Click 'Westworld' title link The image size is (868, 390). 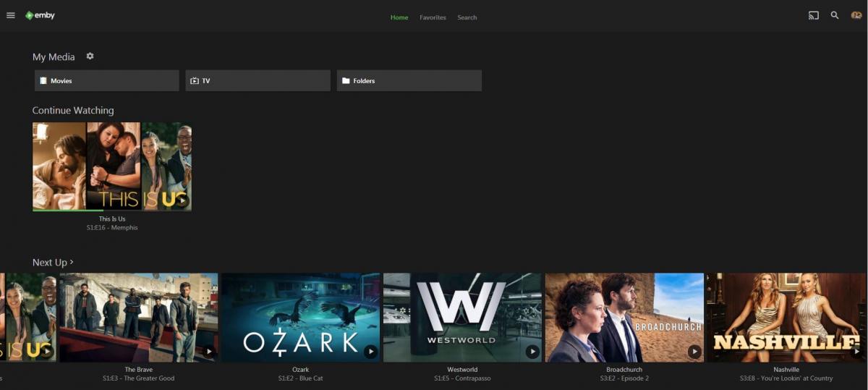462,370
